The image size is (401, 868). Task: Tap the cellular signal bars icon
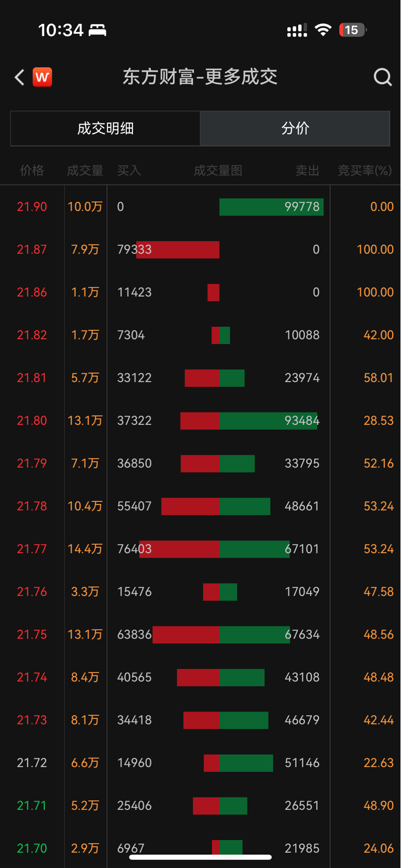pyautogui.click(x=297, y=30)
